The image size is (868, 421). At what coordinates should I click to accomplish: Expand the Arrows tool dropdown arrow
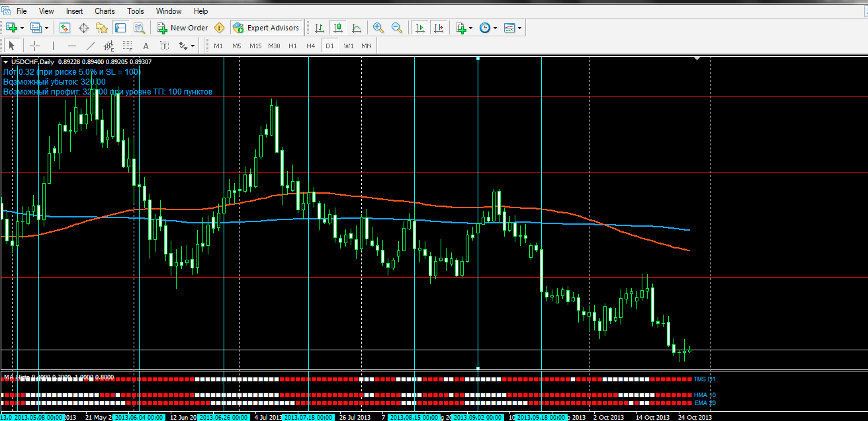pos(193,46)
